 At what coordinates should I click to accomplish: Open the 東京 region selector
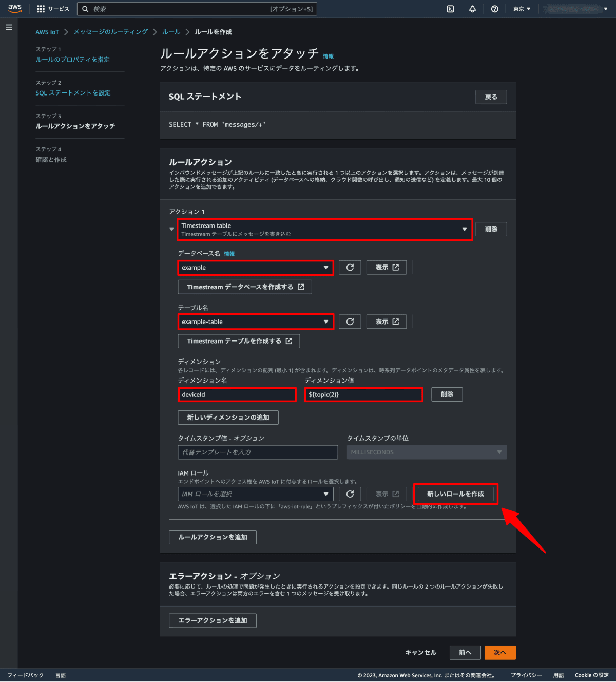click(522, 9)
